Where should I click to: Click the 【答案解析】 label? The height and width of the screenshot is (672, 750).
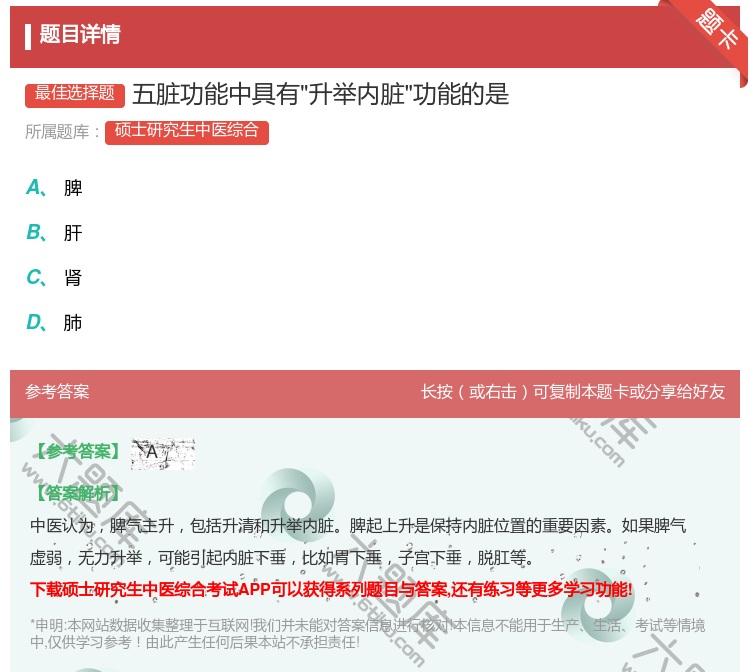click(78, 493)
